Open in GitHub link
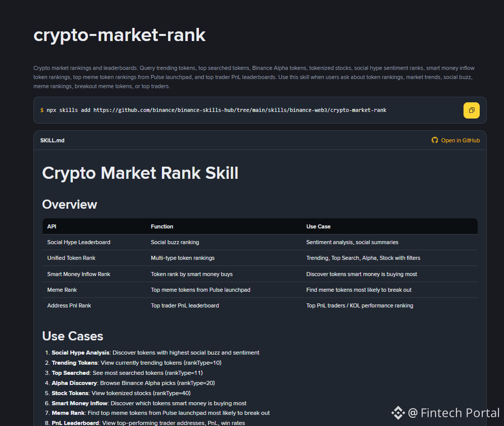This screenshot has width=504, height=426. click(x=455, y=140)
